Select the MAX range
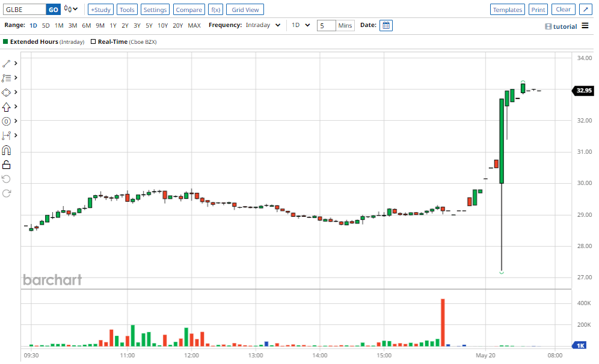The width and height of the screenshot is (599, 364). coord(194,26)
